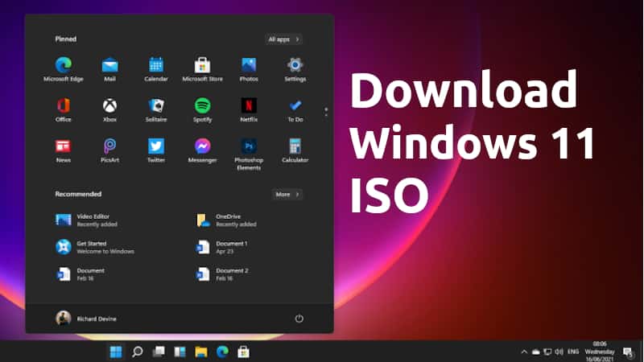This screenshot has width=644, height=362.
Task: Launch Edge from the taskbar
Action: 223,352
